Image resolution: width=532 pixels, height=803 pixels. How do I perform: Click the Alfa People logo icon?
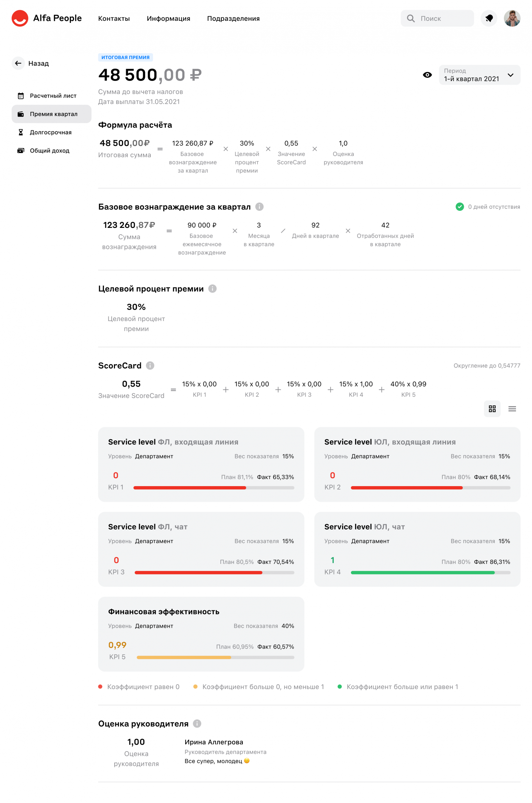click(20, 18)
